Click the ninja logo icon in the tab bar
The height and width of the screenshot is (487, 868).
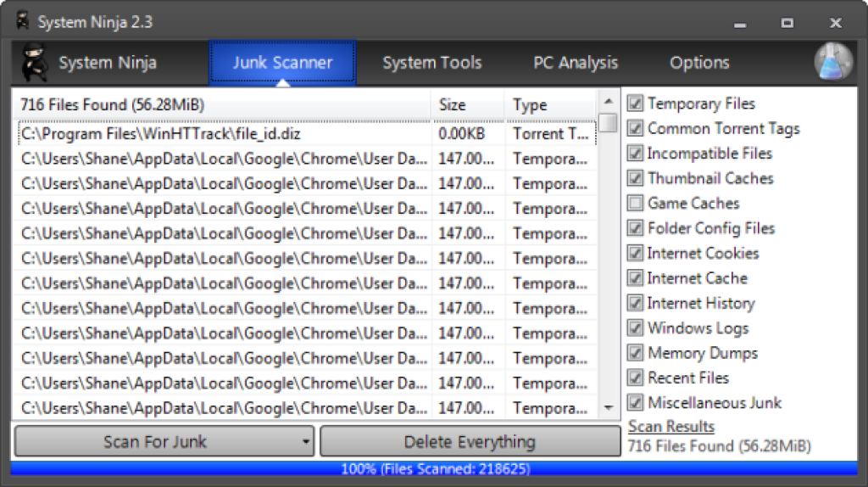(x=34, y=62)
